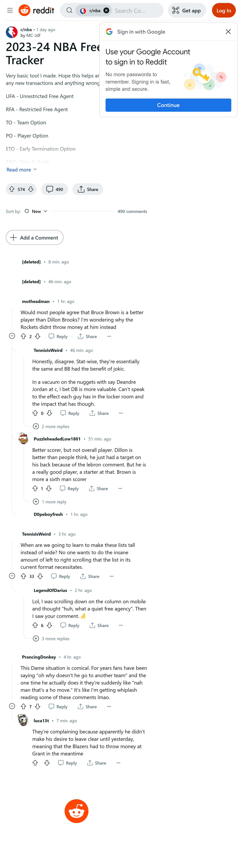The image size is (245, 868).
Task: Open the hamburger navigation menu
Action: pyautogui.click(x=10, y=10)
